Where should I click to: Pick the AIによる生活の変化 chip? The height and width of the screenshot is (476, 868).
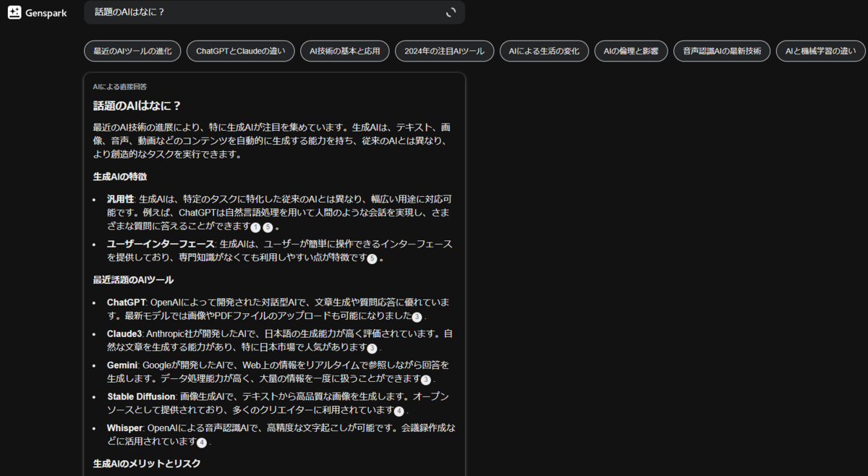click(x=544, y=51)
